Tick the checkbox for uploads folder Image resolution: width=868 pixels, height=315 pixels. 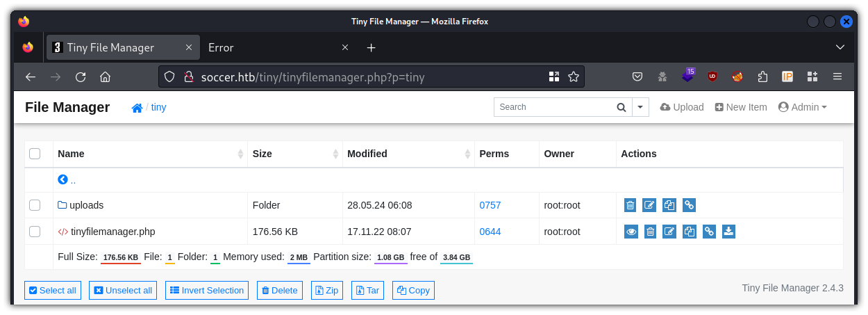point(35,205)
